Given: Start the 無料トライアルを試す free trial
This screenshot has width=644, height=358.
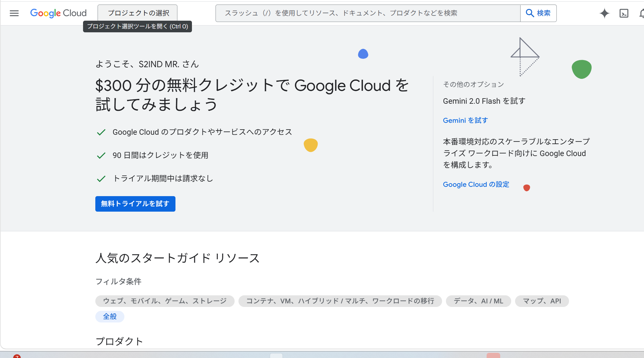Looking at the screenshot, I should point(135,204).
